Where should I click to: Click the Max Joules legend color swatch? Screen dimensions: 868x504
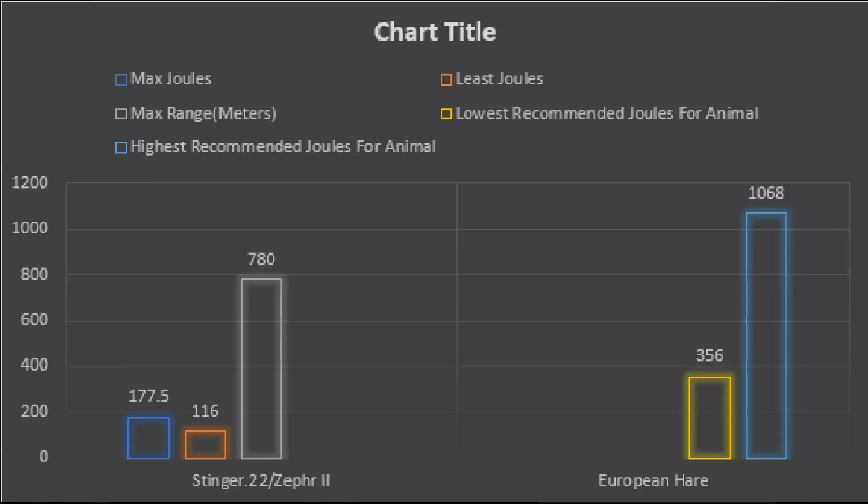[121, 80]
